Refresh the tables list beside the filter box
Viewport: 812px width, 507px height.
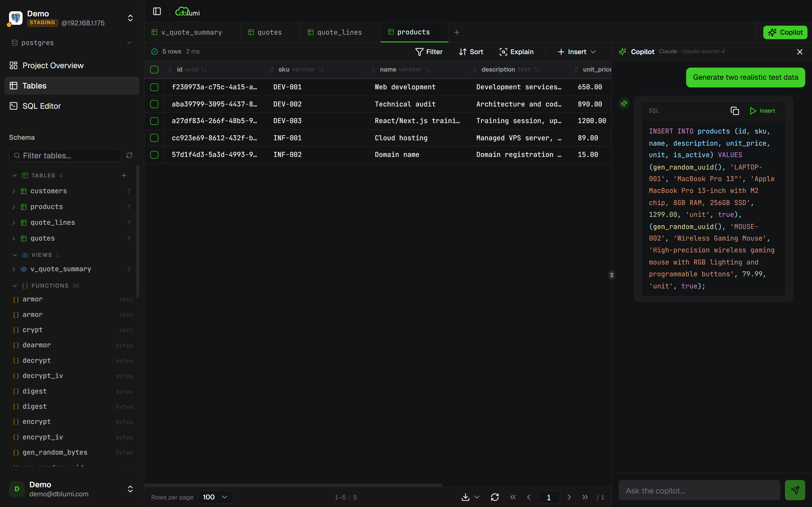tap(129, 155)
